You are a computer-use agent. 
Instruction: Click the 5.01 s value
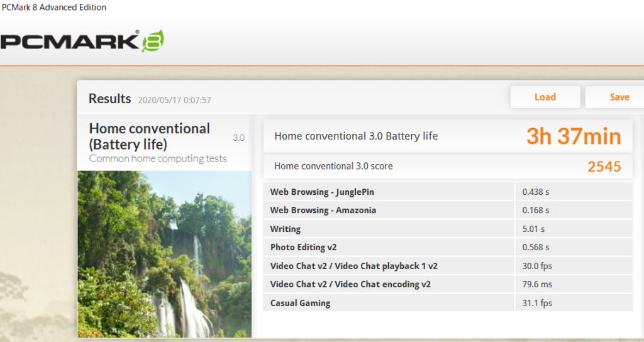click(533, 229)
